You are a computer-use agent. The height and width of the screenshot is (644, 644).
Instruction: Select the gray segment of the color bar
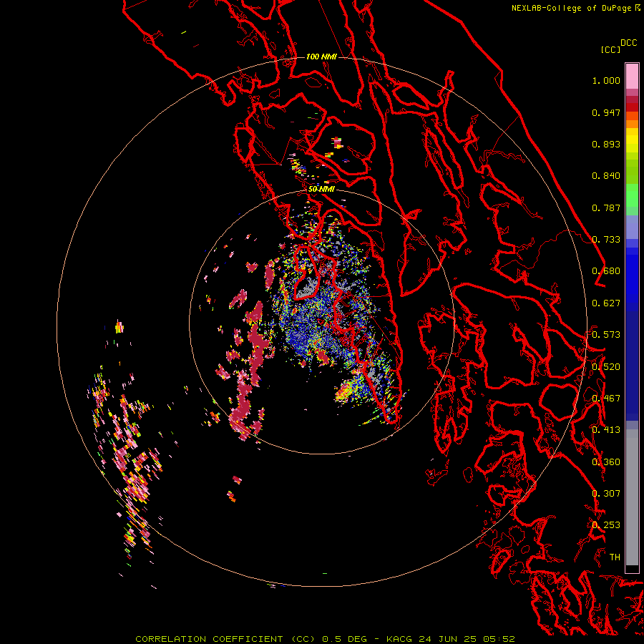click(632, 497)
